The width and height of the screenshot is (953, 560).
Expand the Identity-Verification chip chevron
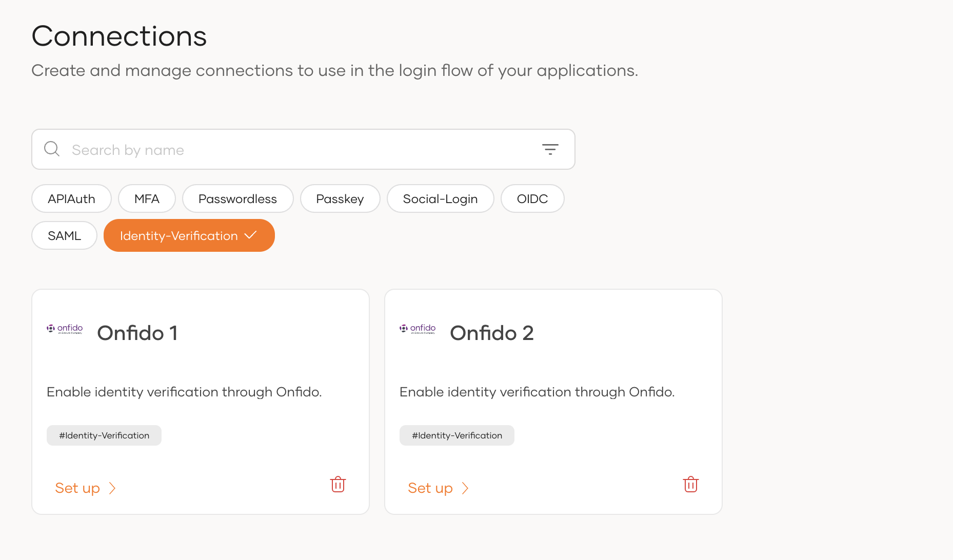[x=251, y=235]
